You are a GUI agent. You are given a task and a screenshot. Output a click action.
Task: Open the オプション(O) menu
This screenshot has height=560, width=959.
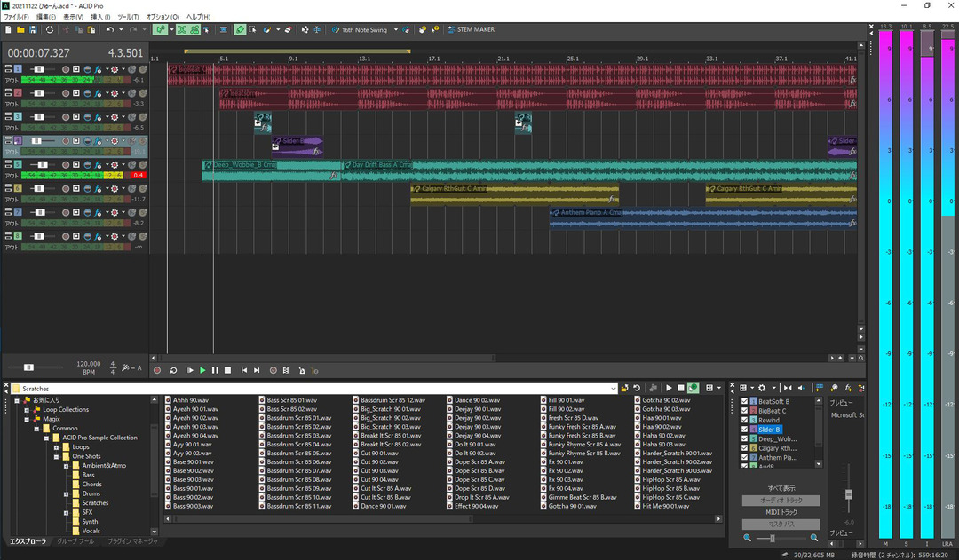[x=162, y=17]
